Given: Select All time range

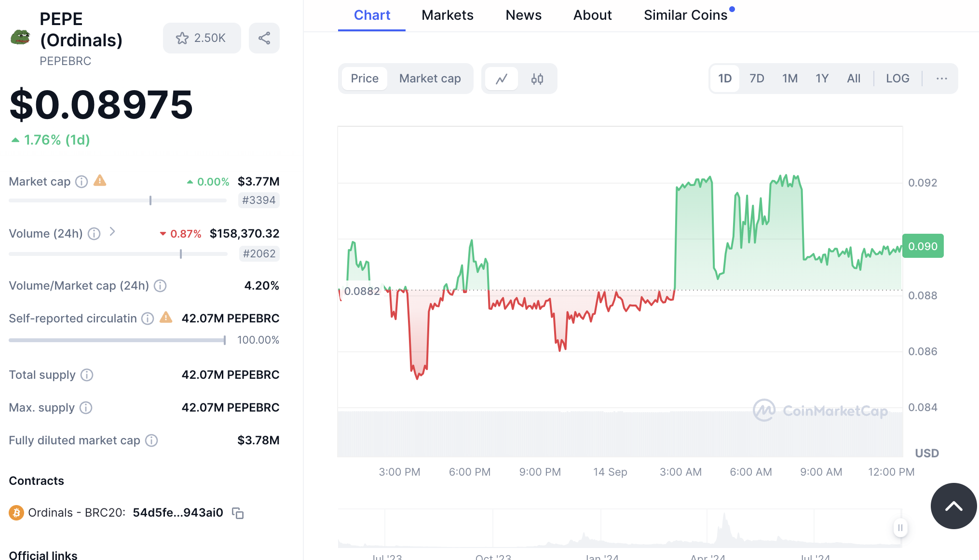Looking at the screenshot, I should pyautogui.click(x=854, y=79).
